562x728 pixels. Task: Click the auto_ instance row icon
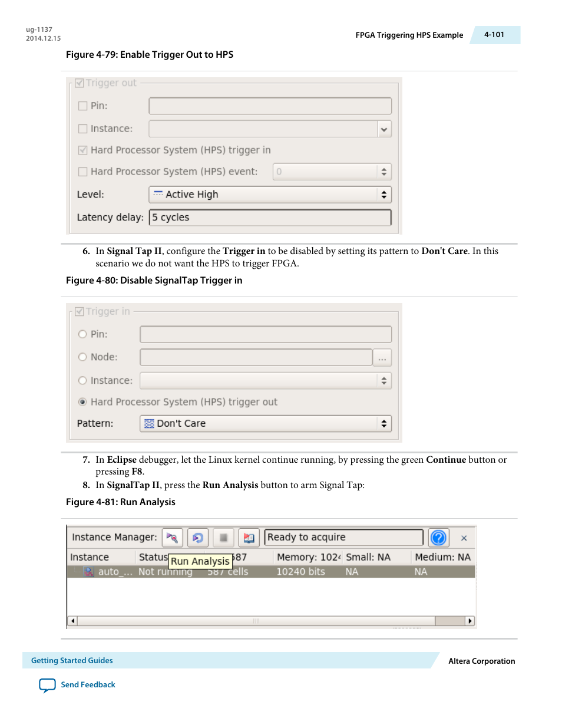(x=89, y=572)
